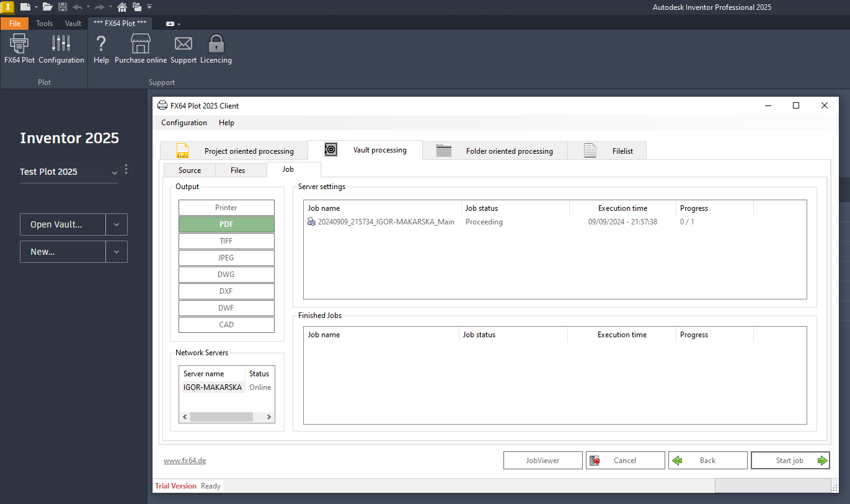This screenshot has width=850, height=504.
Task: Go Back to previous step
Action: pos(707,461)
